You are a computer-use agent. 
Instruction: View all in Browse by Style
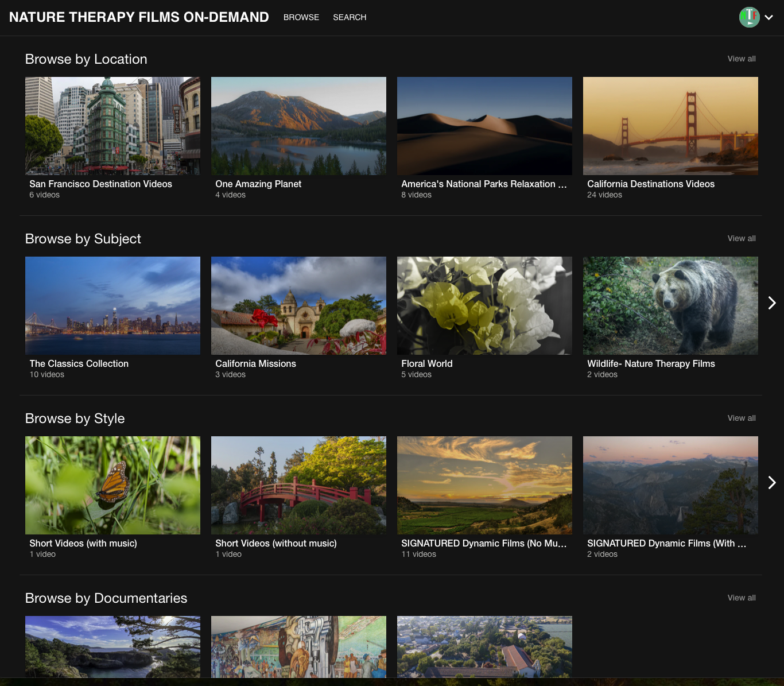click(741, 418)
